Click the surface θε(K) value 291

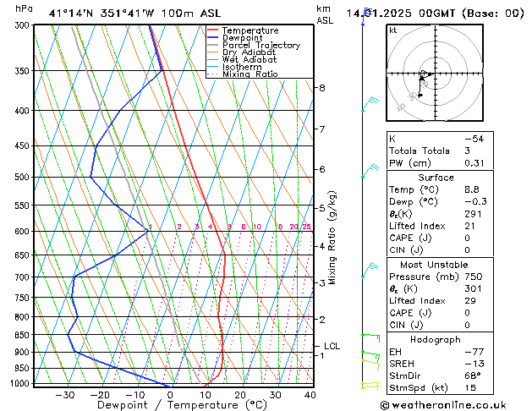point(474,214)
